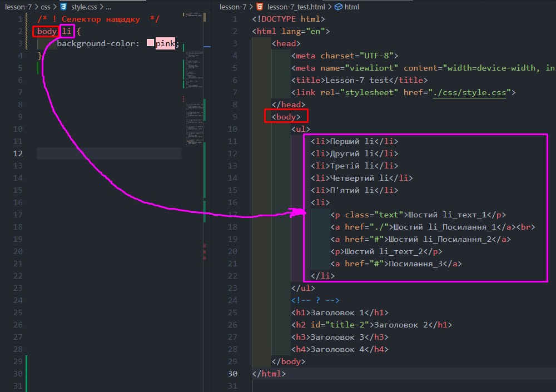The height and width of the screenshot is (392, 556).
Task: Click the 'Шостий li_текст_2' paragraph
Action: pos(386,251)
